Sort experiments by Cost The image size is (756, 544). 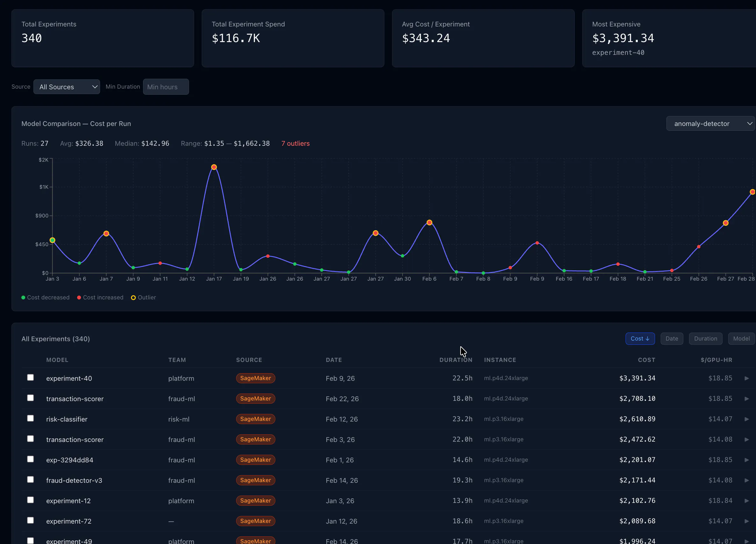coord(640,339)
